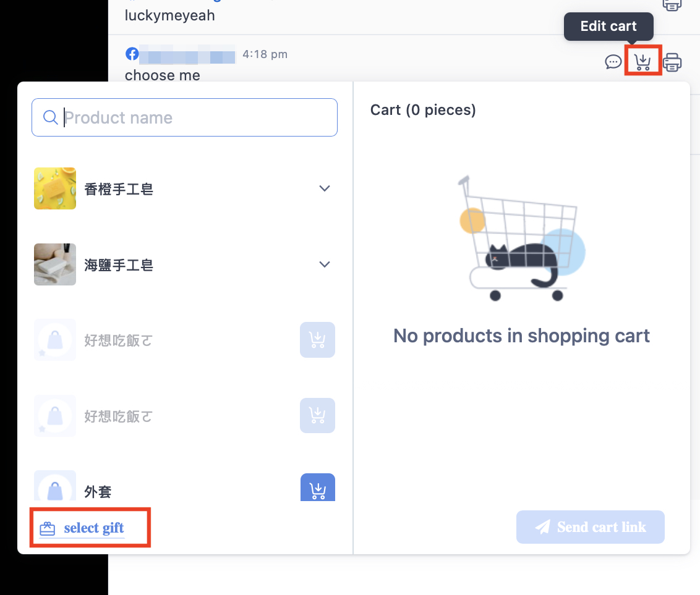
Task: Select the 海鹽手工皂 product thumbnail
Action: coord(55,264)
